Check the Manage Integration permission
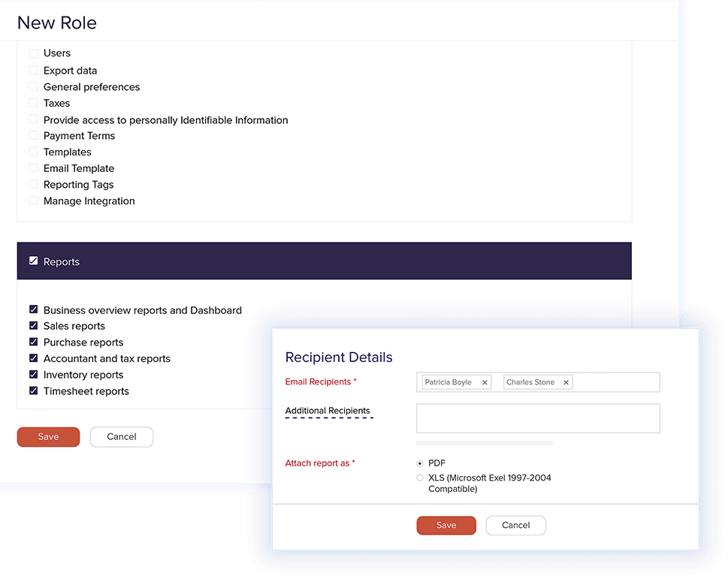Viewport: 728px width, 579px height. [x=33, y=201]
